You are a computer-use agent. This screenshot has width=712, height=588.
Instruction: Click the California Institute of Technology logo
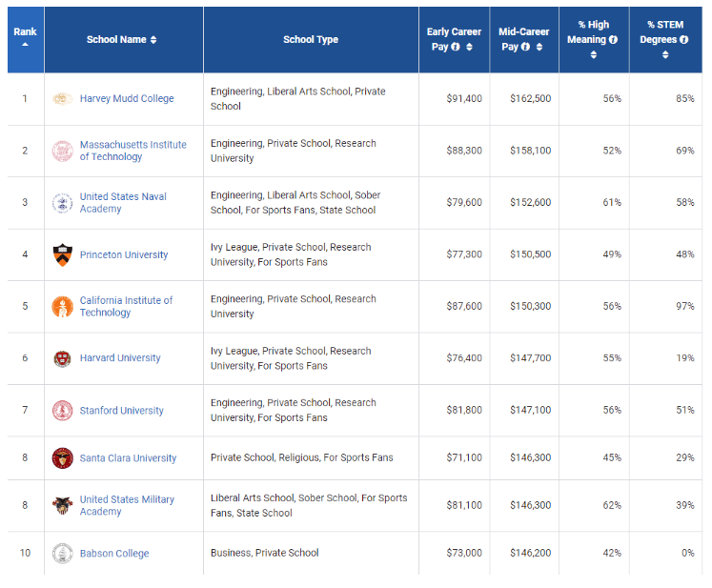point(62,307)
